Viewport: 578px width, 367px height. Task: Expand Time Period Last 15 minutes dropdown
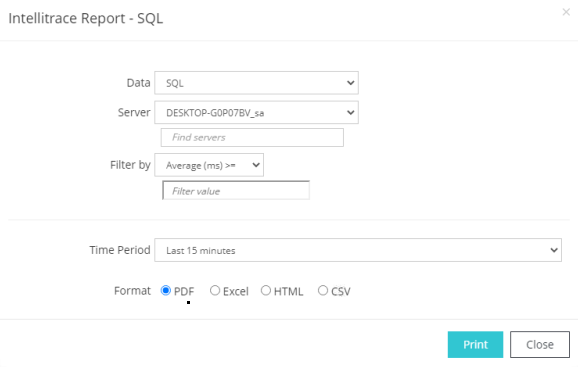(358, 250)
